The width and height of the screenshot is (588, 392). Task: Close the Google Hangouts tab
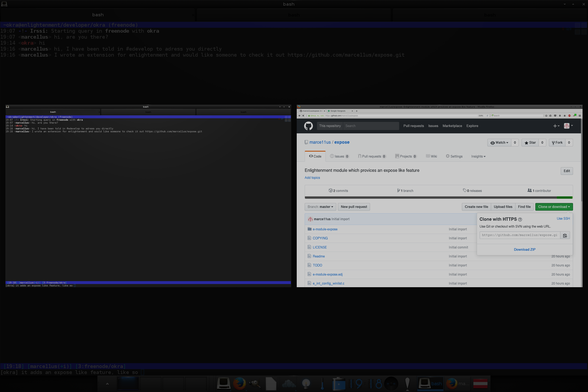(352, 111)
